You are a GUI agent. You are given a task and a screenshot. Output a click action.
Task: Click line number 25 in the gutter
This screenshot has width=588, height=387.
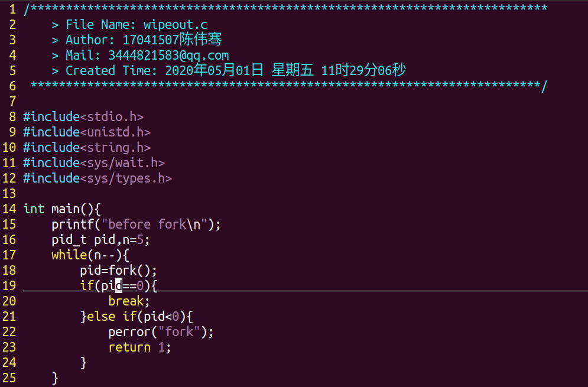click(9, 378)
